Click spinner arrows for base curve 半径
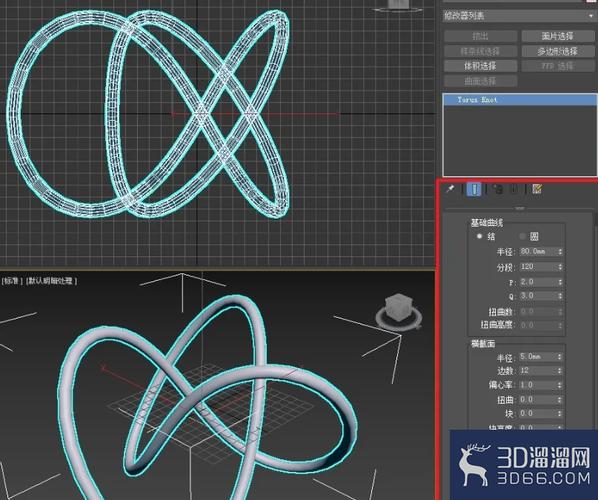Image resolution: width=598 pixels, height=500 pixels. tap(560, 252)
